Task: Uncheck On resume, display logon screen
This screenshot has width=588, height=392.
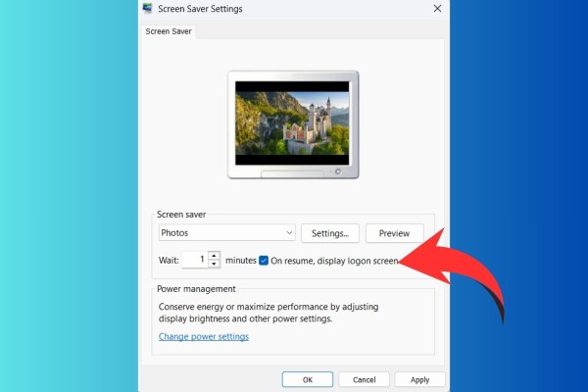Action: coord(264,261)
